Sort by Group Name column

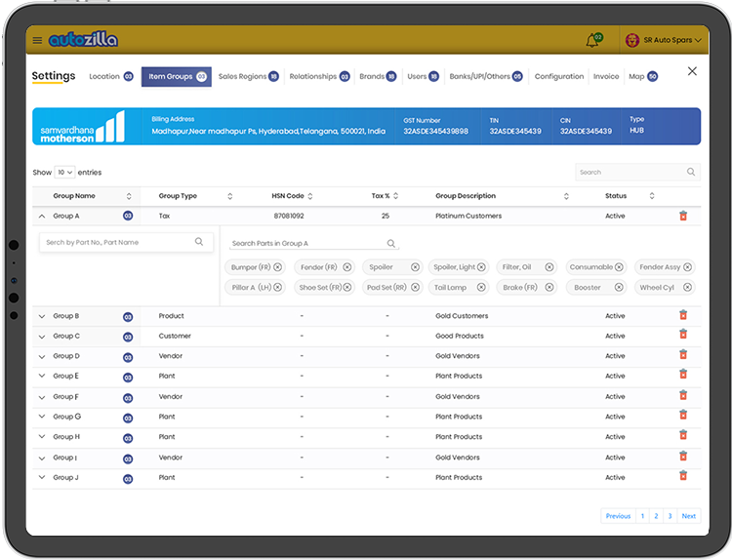pos(129,196)
